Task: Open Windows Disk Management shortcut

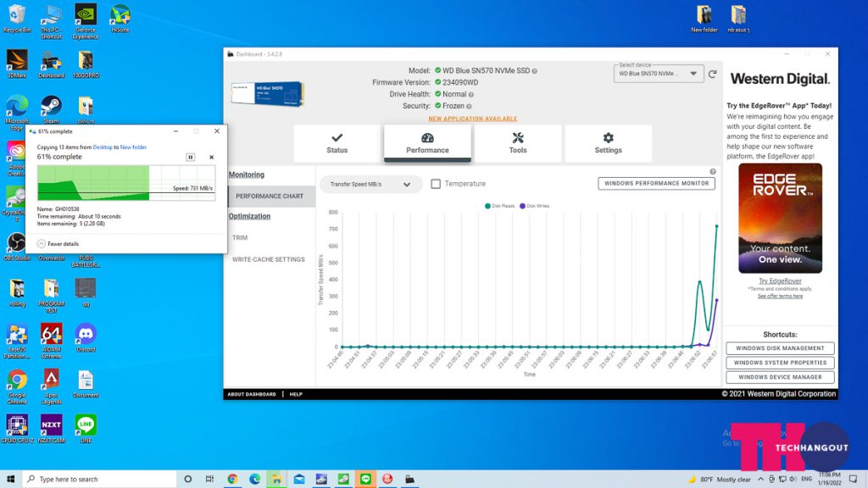Action: [780, 348]
